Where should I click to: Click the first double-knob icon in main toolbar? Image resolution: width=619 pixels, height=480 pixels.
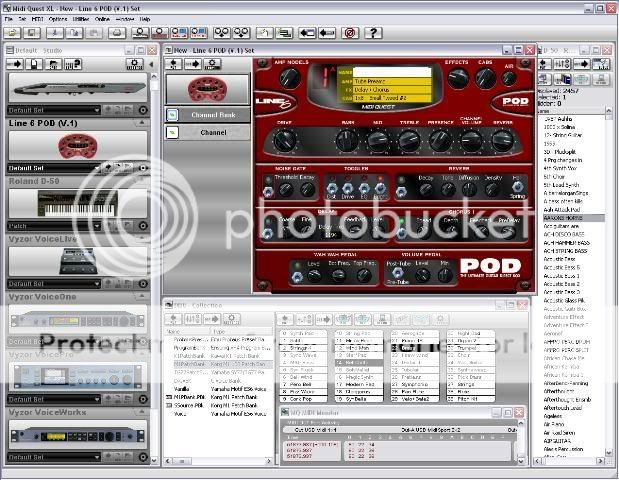pos(222,33)
